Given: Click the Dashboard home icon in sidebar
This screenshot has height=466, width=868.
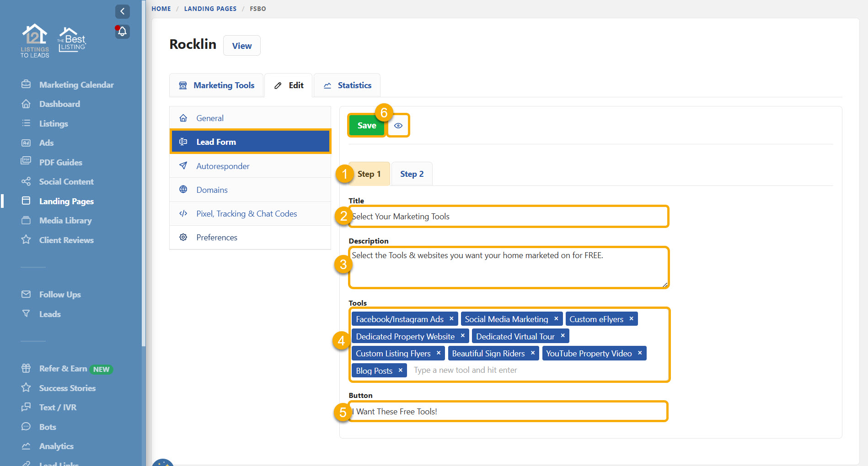Looking at the screenshot, I should point(26,104).
